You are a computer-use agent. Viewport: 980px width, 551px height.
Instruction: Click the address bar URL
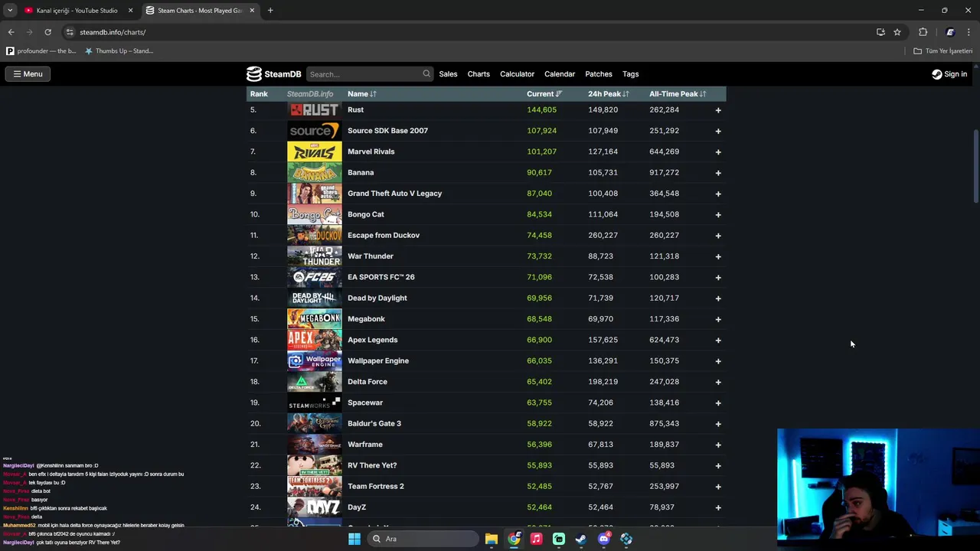[x=113, y=32]
